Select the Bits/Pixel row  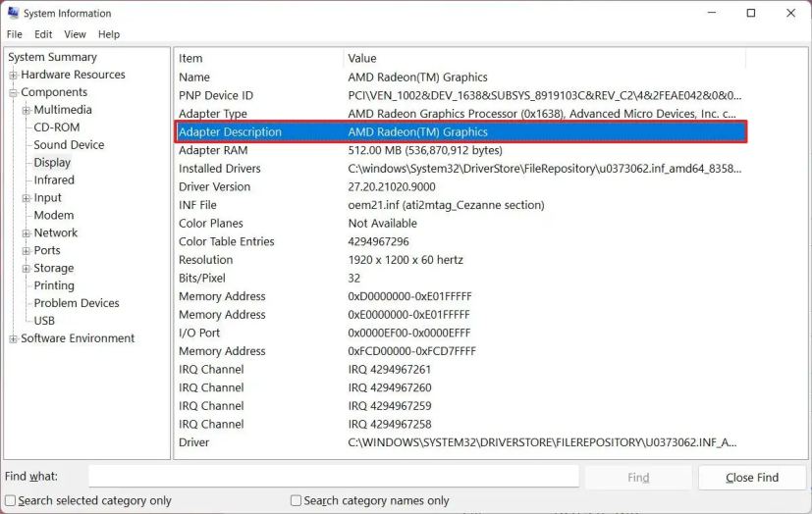(460, 279)
